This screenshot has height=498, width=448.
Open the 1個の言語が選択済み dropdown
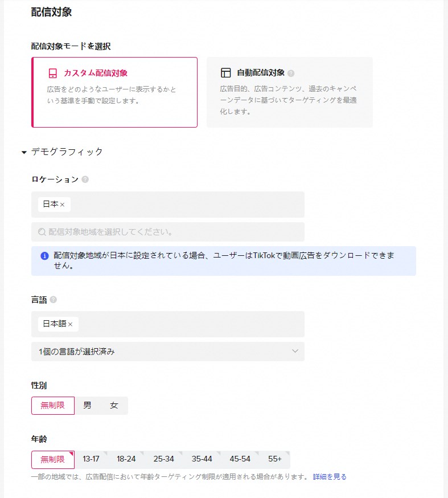click(x=167, y=352)
